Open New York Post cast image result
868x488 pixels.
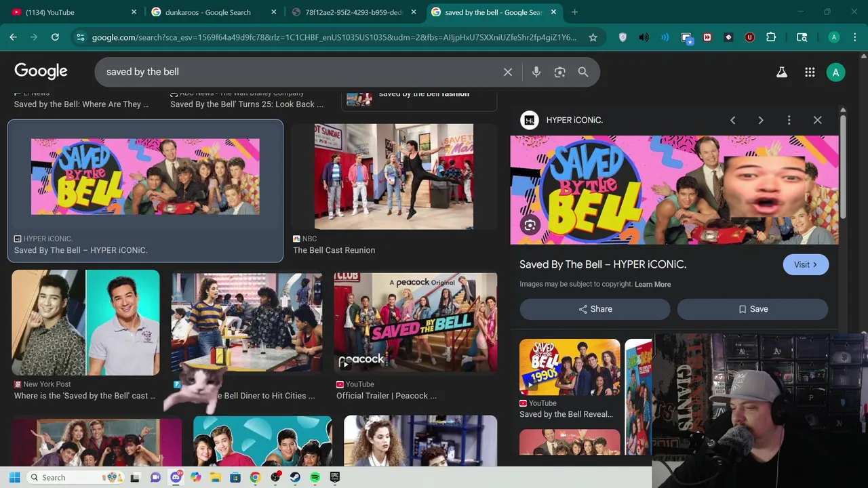[85, 323]
